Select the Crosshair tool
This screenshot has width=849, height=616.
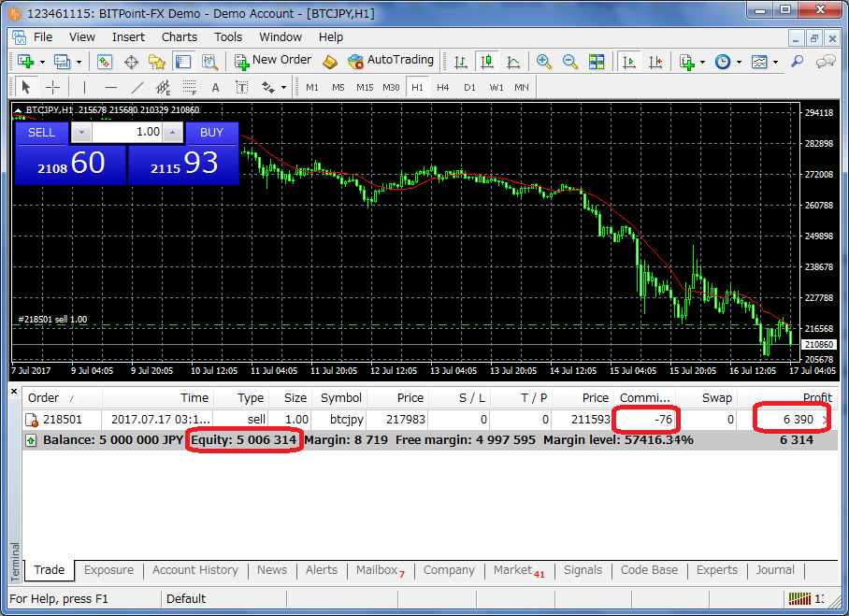[x=53, y=87]
